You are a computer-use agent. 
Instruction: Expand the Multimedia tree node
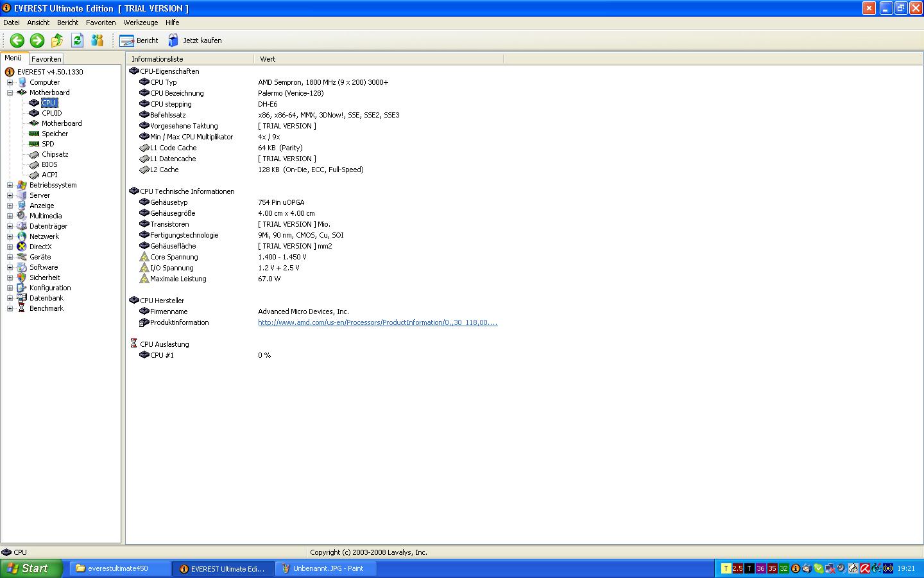(x=10, y=216)
